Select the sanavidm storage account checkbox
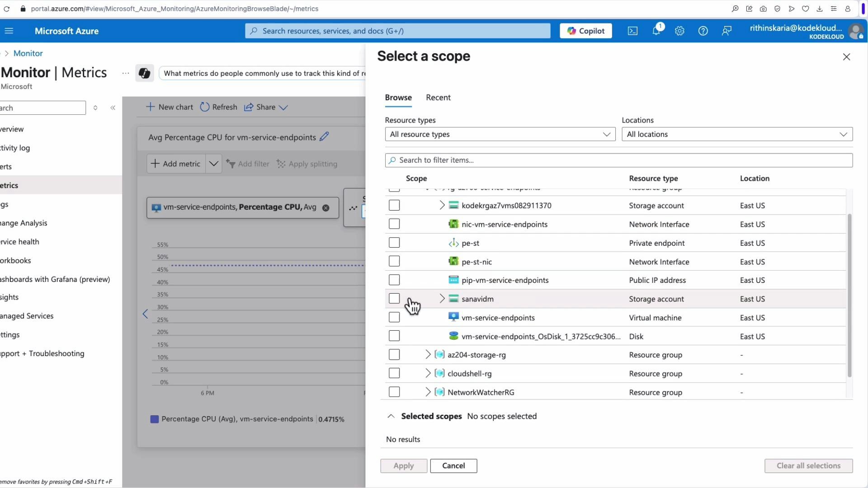 pyautogui.click(x=394, y=298)
